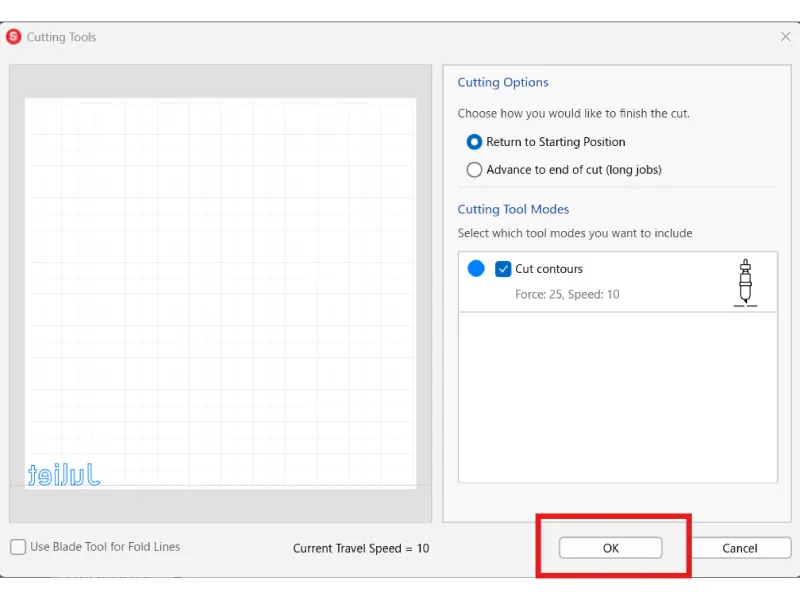Click the Cutting Tool Modes section heading
Viewport: 800px width, 600px height.
[513, 210]
